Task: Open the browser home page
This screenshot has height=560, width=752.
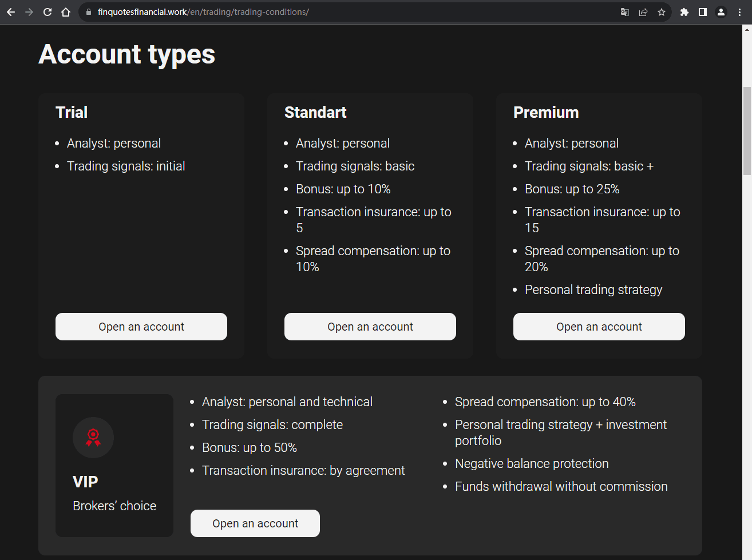Action: tap(66, 12)
